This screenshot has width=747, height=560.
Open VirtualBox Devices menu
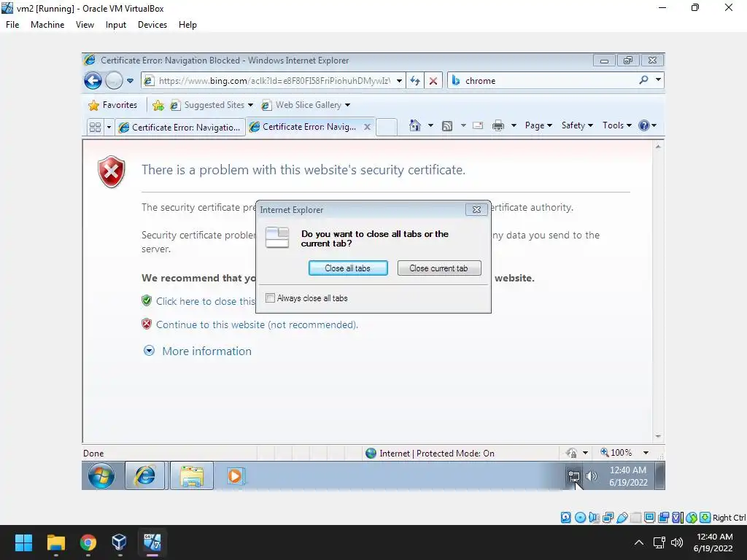pyautogui.click(x=152, y=25)
